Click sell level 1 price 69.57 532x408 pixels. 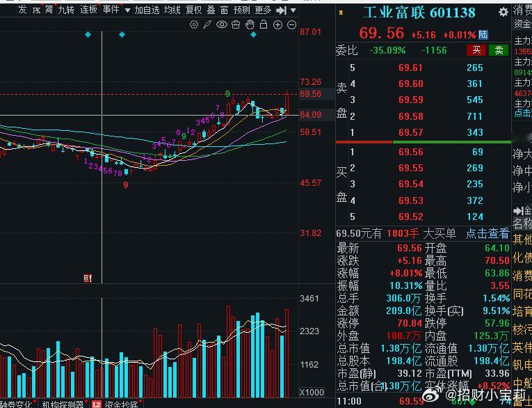(x=410, y=132)
